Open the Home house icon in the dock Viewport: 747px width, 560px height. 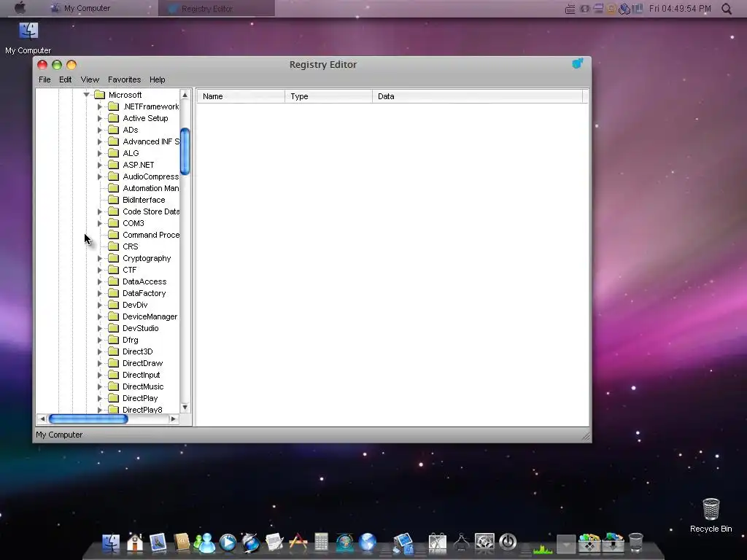[135, 542]
